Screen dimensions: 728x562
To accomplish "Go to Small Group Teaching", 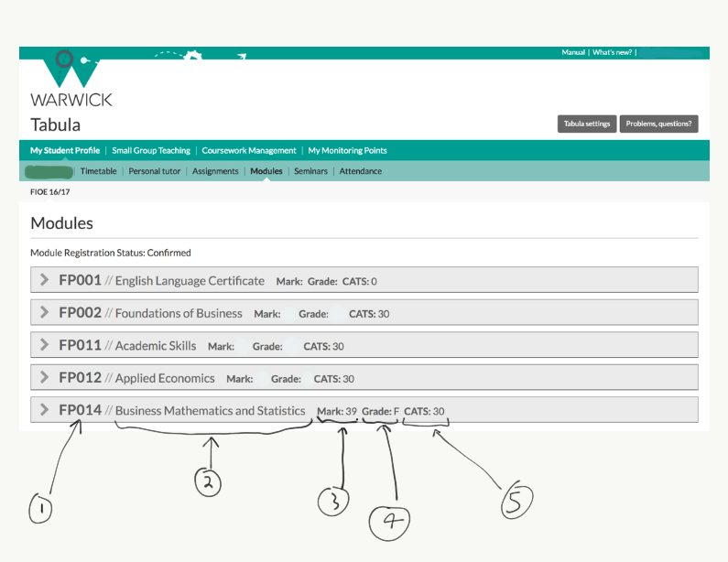I will tap(151, 150).
